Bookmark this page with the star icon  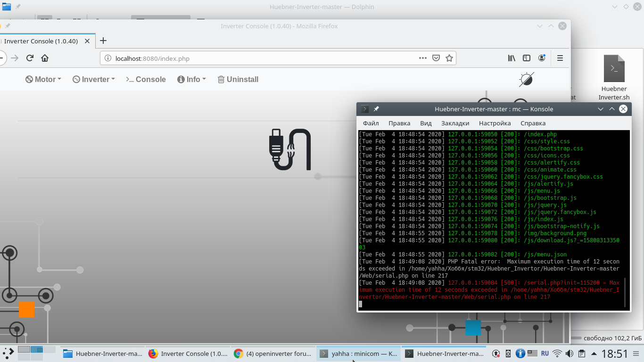[449, 58]
